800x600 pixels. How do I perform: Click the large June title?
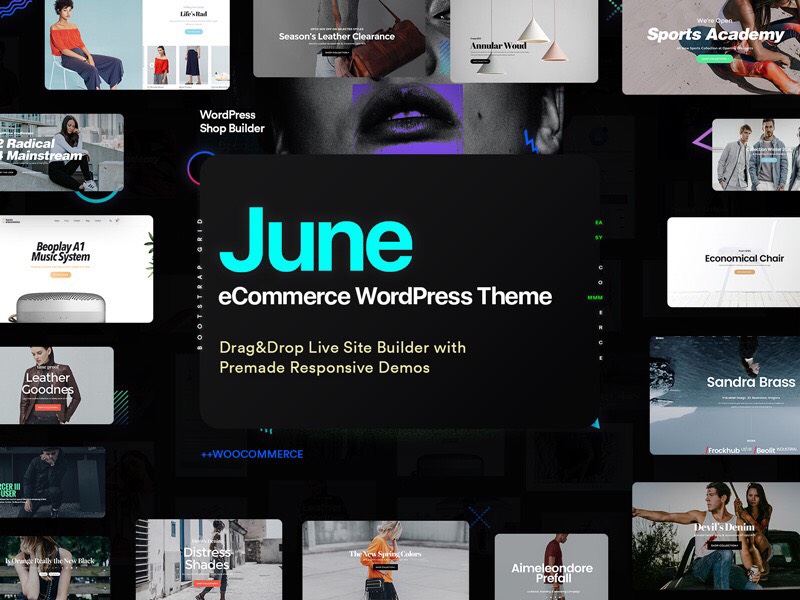coord(315,240)
